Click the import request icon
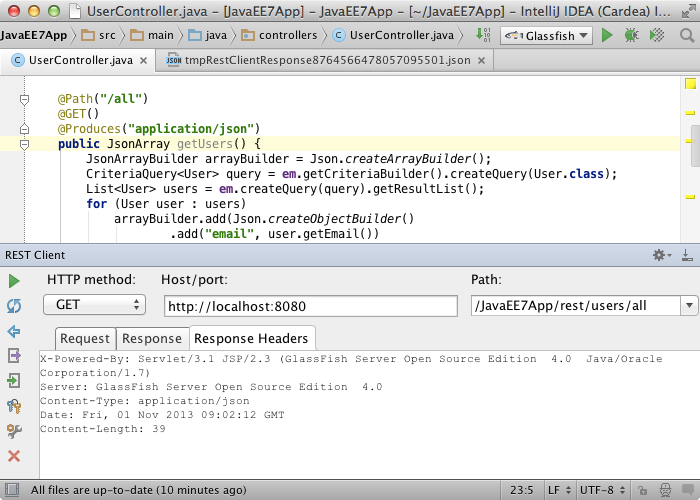Screen dimensions: 700x500 tap(14, 381)
